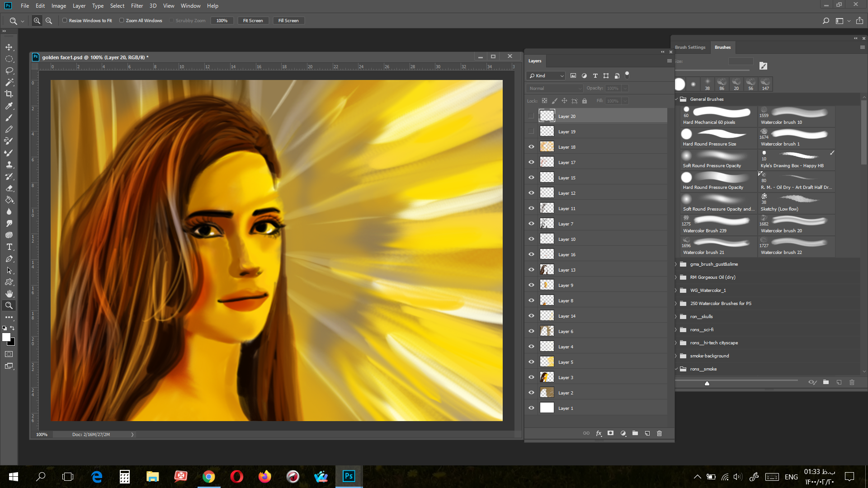Image resolution: width=868 pixels, height=488 pixels.
Task: Enable Zoom All Windows checkbox
Action: pyautogui.click(x=122, y=20)
